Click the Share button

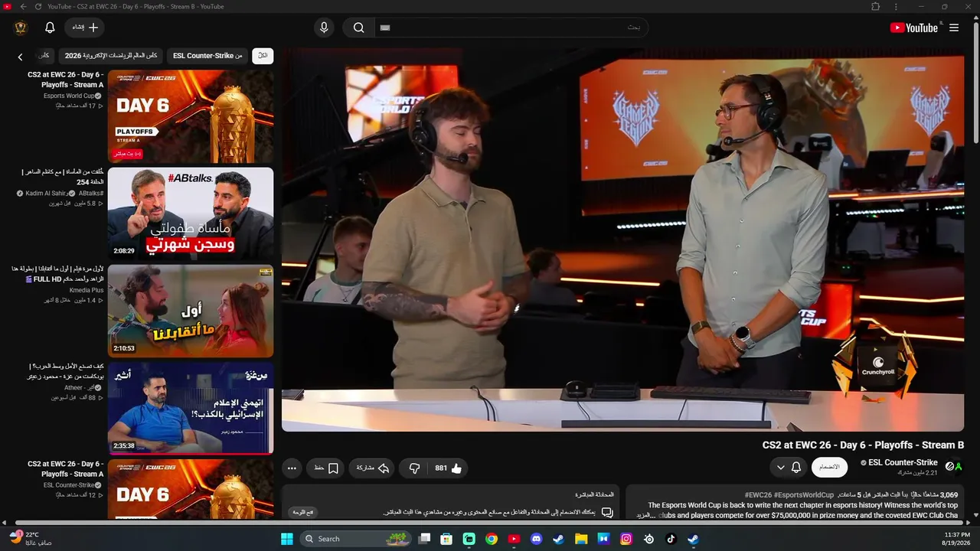pyautogui.click(x=373, y=468)
